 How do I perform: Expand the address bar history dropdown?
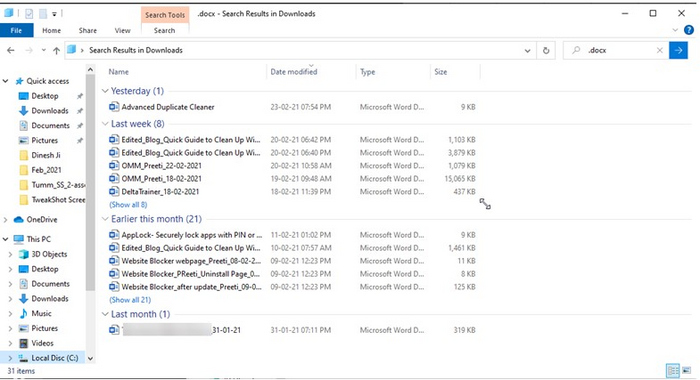click(527, 50)
